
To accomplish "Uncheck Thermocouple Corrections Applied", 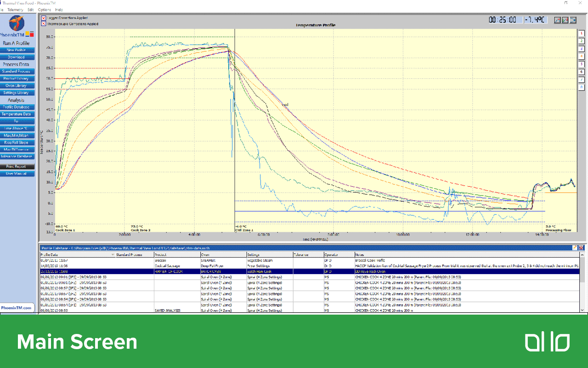I will (x=43, y=23).
